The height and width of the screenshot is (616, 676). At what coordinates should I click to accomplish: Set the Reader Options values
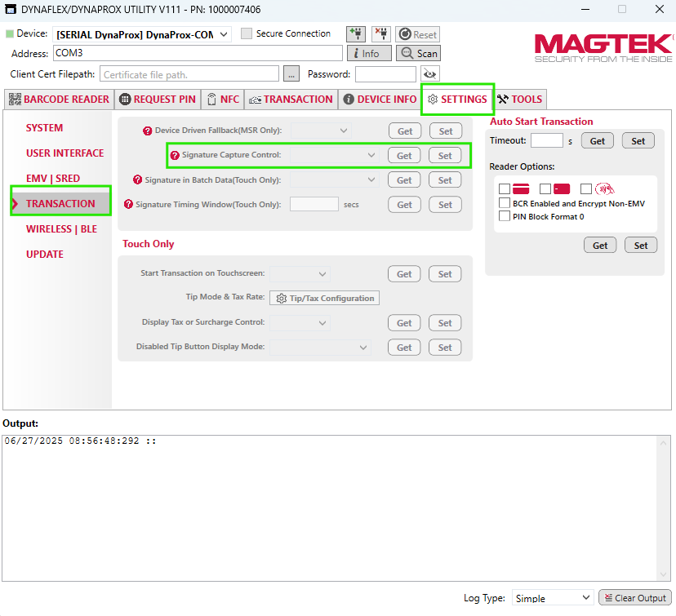pyautogui.click(x=641, y=245)
